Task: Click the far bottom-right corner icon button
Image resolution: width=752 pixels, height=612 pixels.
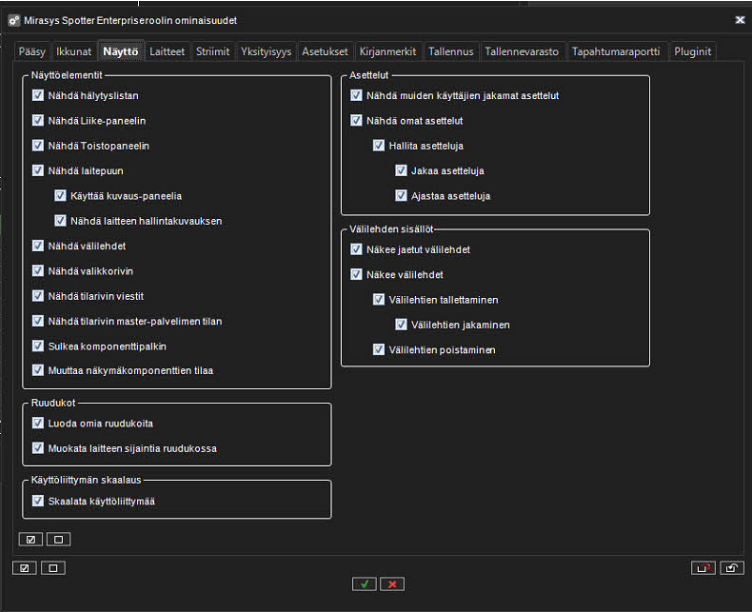Action: (x=731, y=568)
